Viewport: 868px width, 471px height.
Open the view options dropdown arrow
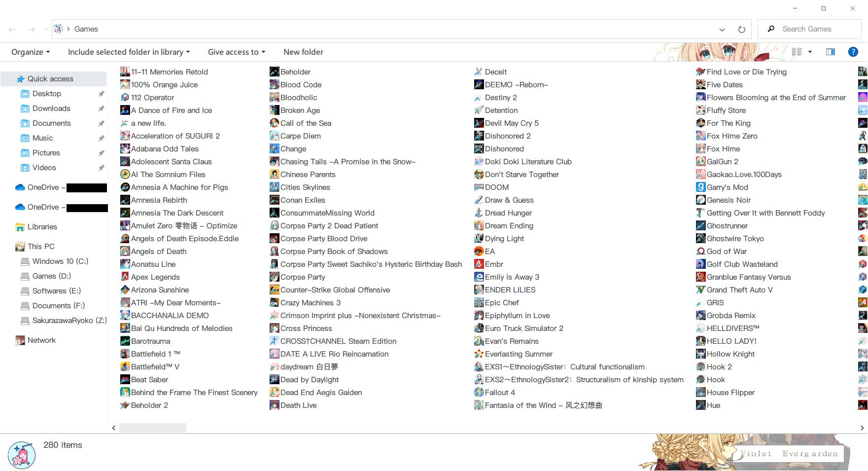(x=810, y=52)
